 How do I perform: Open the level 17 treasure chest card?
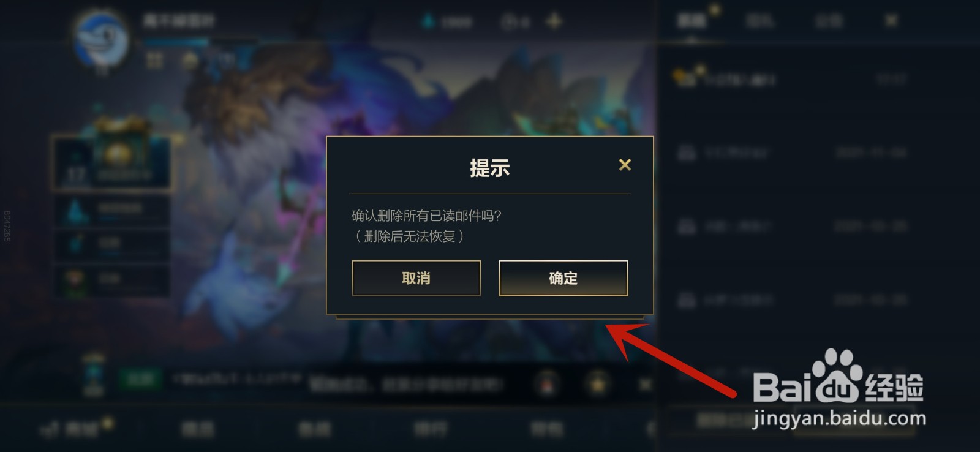click(x=111, y=163)
